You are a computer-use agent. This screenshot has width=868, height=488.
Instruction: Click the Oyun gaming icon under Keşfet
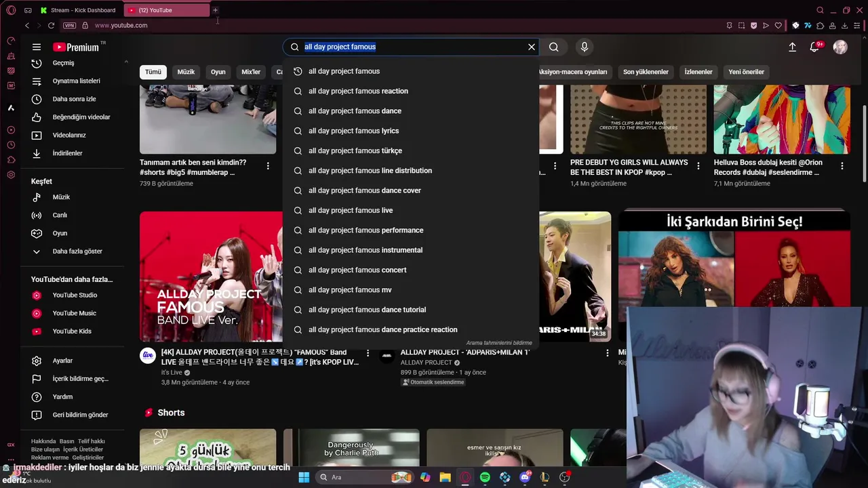(x=37, y=233)
